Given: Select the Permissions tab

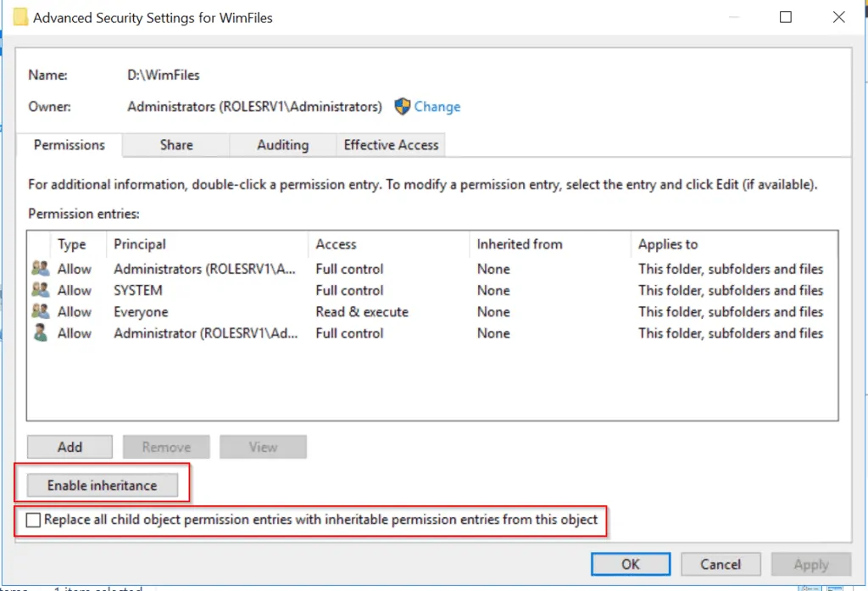Looking at the screenshot, I should click(69, 145).
